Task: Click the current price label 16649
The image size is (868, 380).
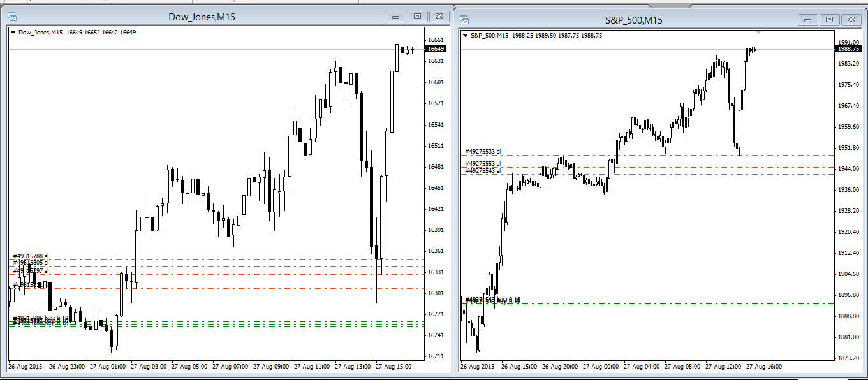Action: (436, 48)
